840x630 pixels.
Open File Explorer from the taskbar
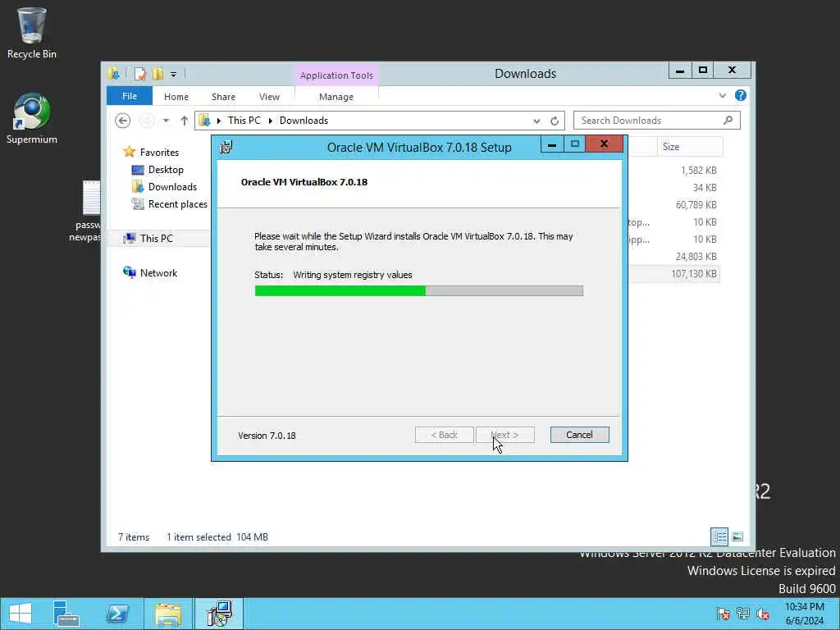[167, 614]
